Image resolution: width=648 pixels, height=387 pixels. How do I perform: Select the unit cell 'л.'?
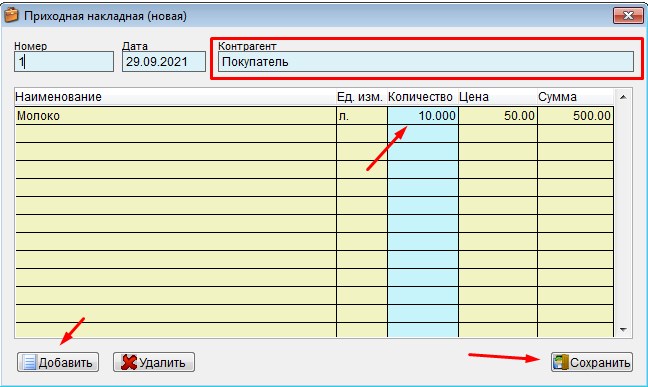point(362,116)
